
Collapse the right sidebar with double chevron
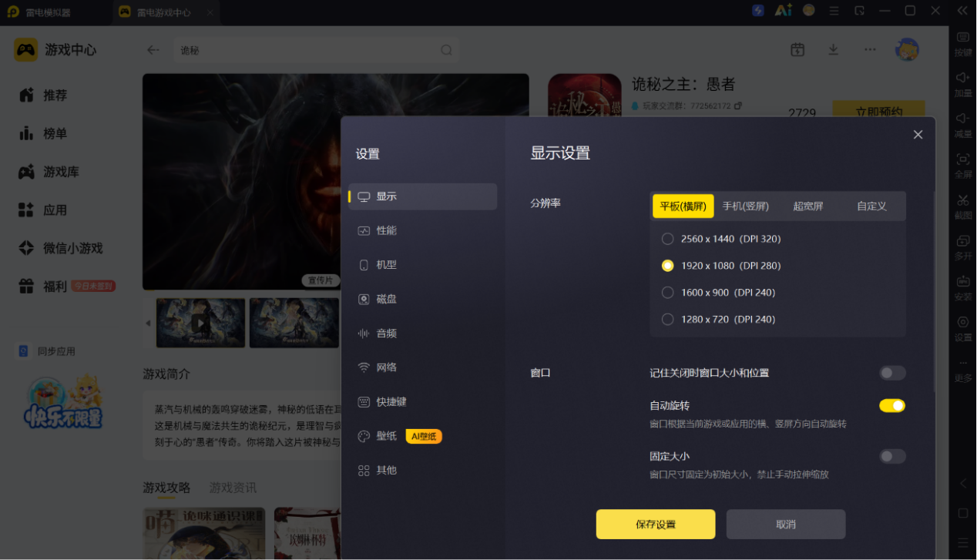962,11
